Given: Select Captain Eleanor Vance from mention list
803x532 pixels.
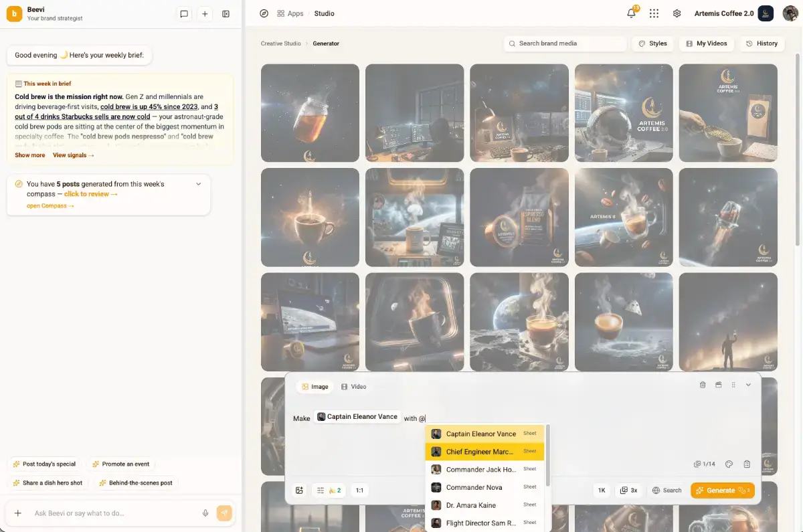Looking at the screenshot, I should click(x=486, y=434).
